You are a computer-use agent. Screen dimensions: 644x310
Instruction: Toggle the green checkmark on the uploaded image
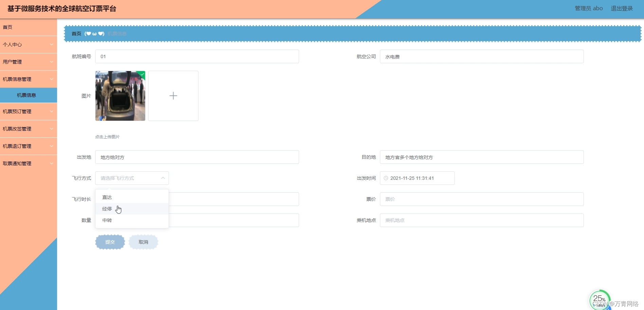(x=142, y=74)
